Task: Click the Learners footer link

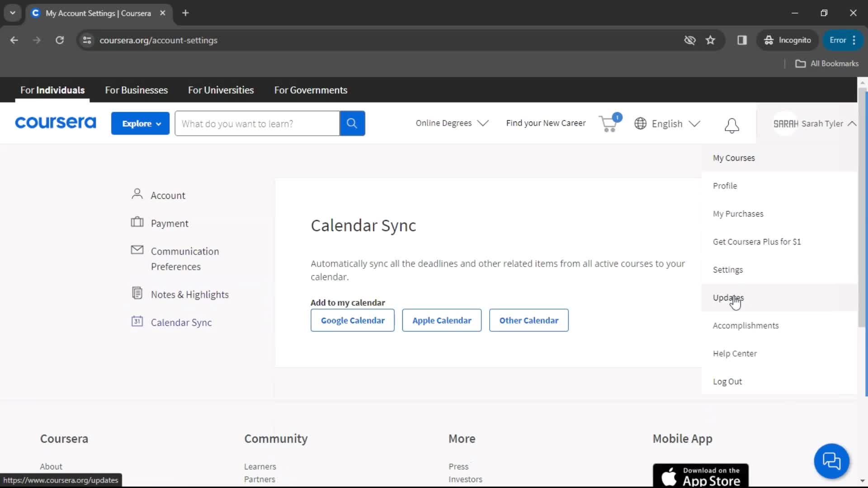Action: click(260, 466)
